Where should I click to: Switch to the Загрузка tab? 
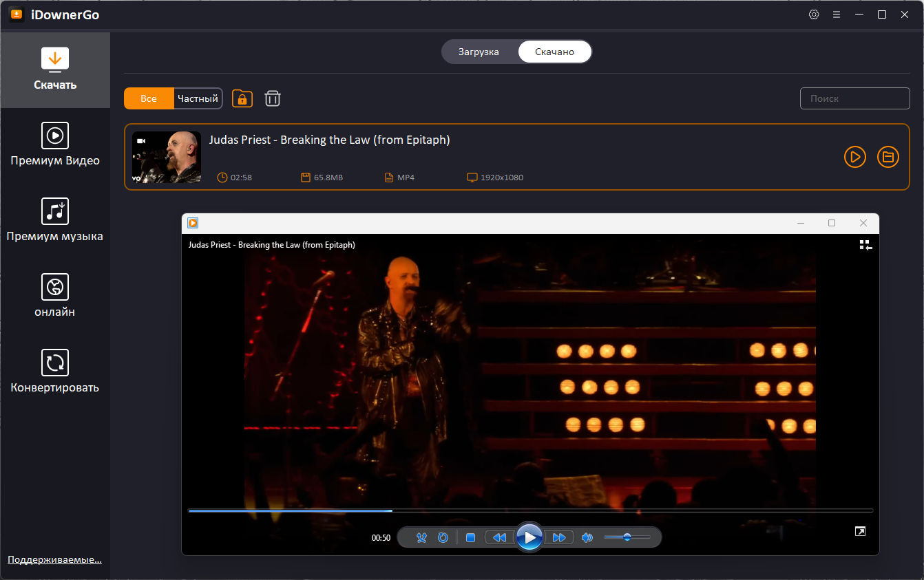(479, 52)
